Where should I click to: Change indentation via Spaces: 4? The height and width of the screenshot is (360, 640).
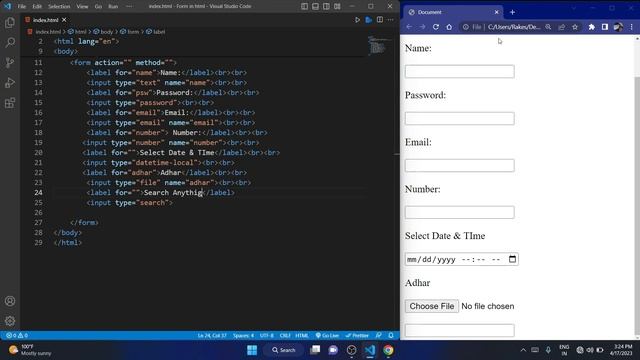pos(243,336)
